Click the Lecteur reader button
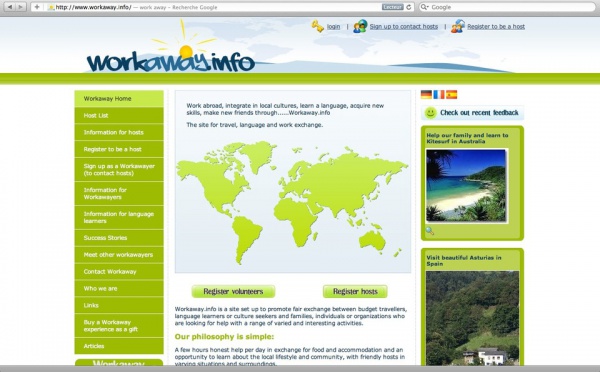 pos(393,7)
